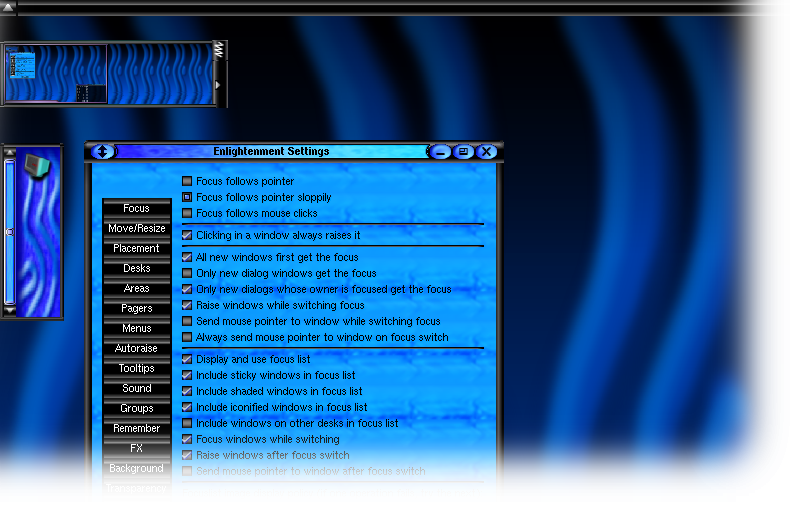
Task: Close the Enlightenment Settings window
Action: pyautogui.click(x=486, y=152)
